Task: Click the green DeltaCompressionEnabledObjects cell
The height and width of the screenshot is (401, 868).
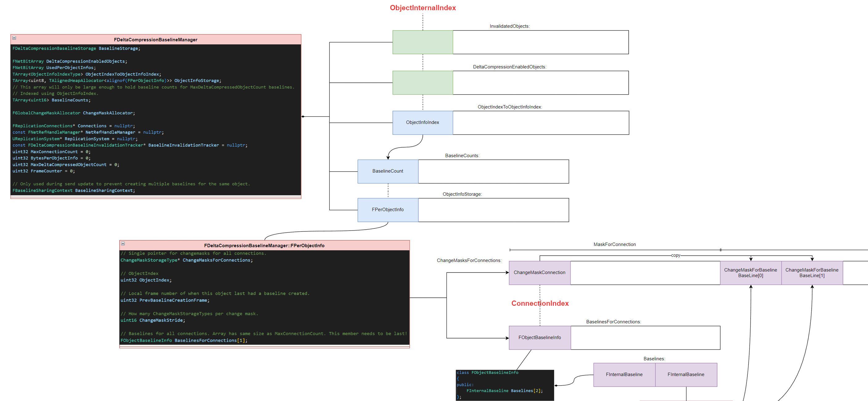Action: pos(422,83)
